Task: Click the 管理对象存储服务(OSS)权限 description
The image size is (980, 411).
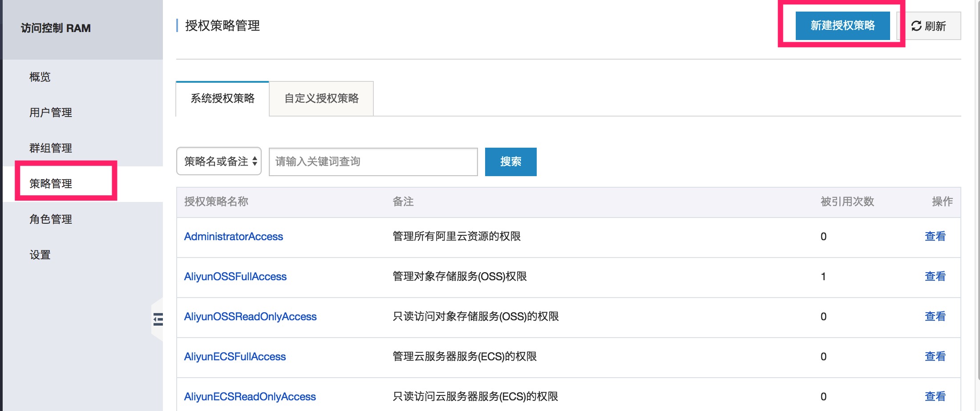Action: click(x=460, y=276)
